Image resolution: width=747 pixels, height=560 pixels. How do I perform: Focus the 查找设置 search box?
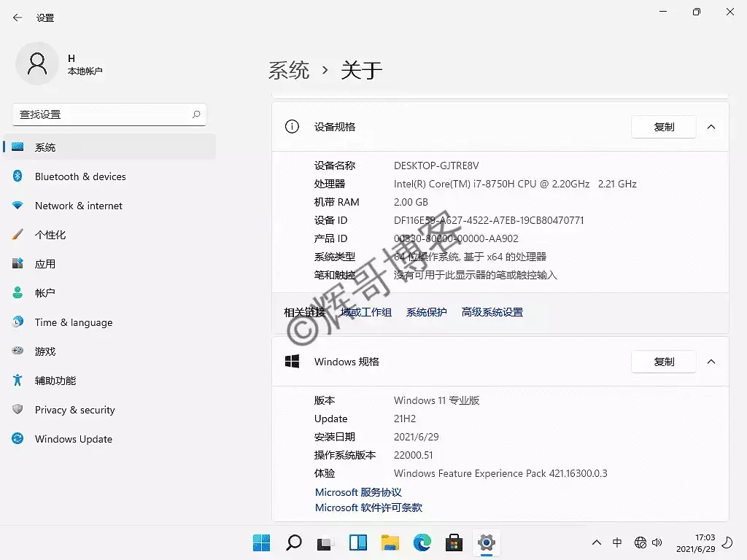pyautogui.click(x=109, y=114)
